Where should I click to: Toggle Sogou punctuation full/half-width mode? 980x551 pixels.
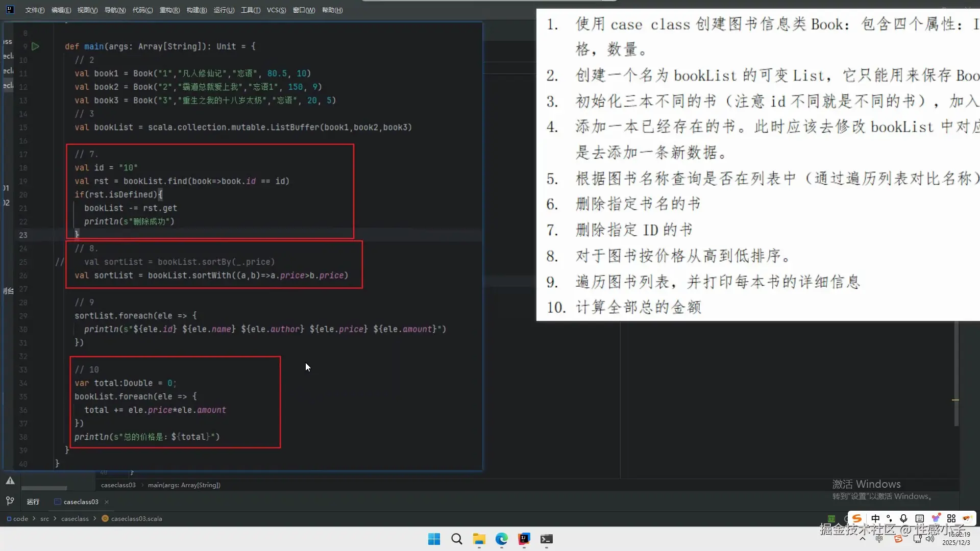pos(889,518)
